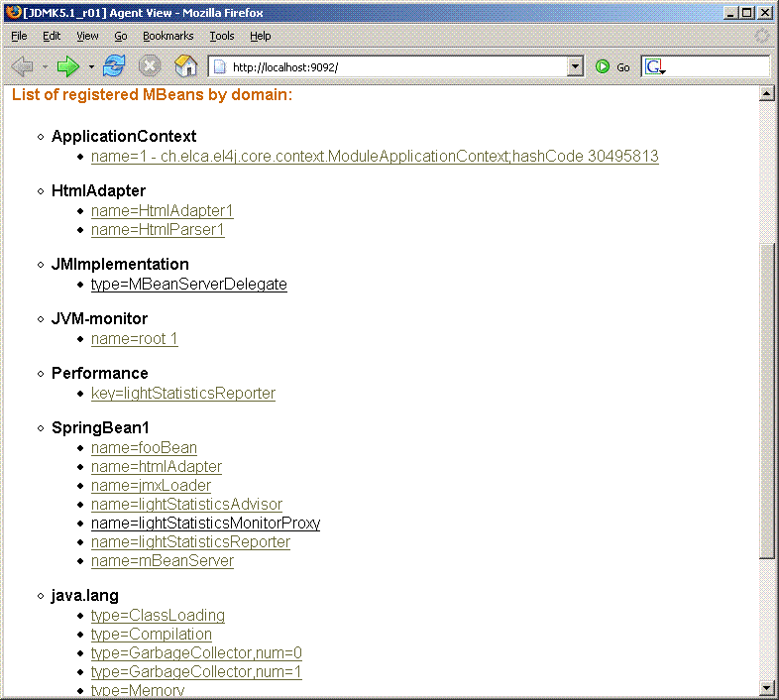
Task: Open name=fooBean link
Action: point(144,448)
